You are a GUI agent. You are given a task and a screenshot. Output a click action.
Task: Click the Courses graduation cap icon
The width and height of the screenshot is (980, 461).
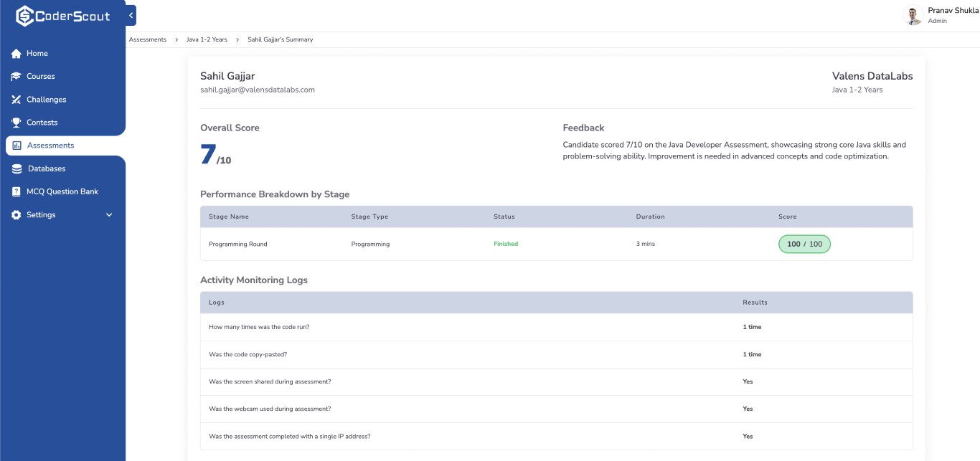(x=17, y=77)
